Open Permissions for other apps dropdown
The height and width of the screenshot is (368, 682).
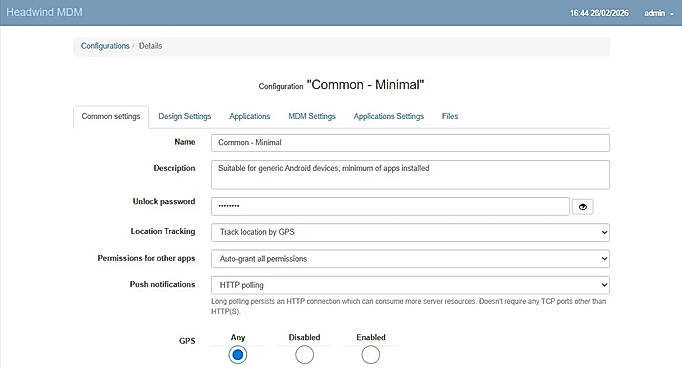coord(410,259)
